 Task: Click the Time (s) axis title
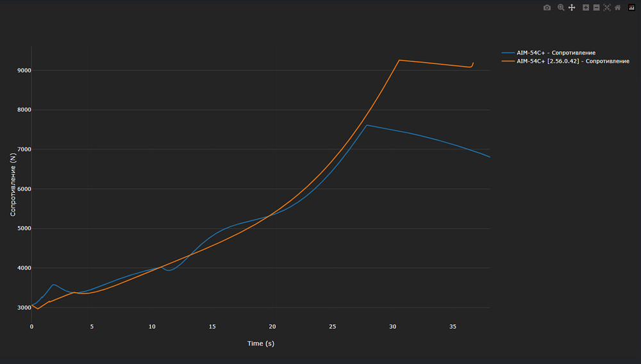click(261, 343)
